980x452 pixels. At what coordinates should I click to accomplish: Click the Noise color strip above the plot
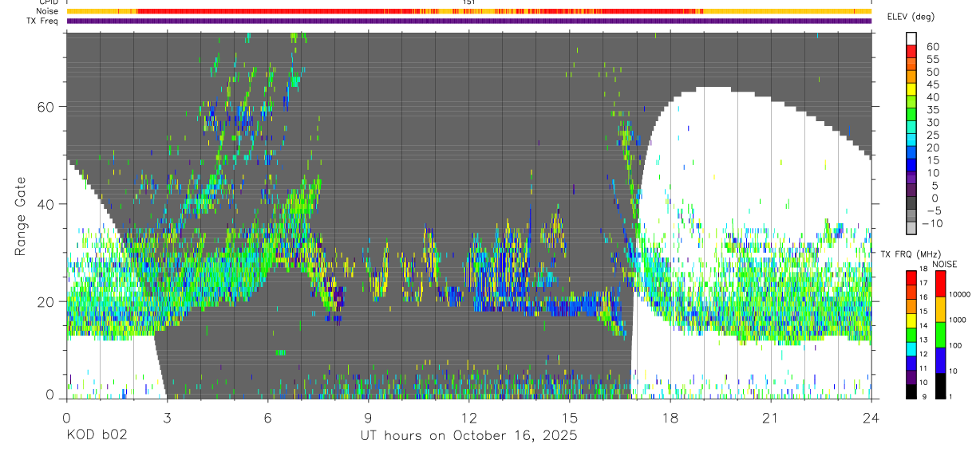[469, 11]
